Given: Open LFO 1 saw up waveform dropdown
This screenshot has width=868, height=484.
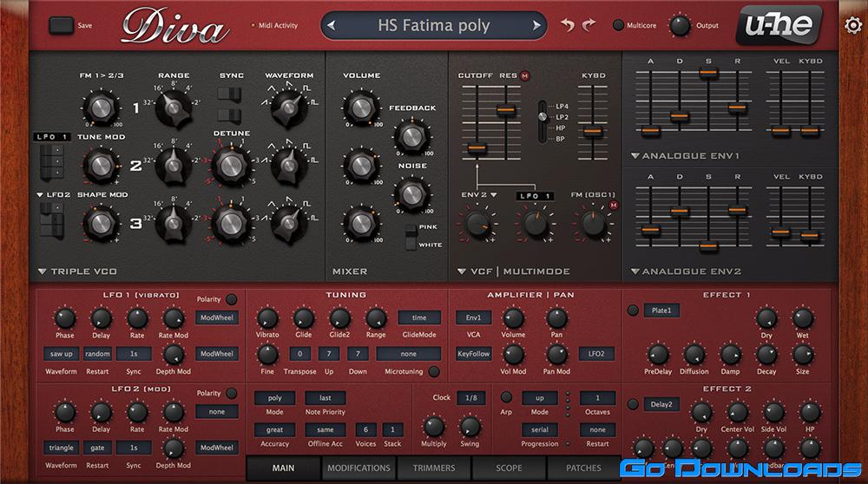Looking at the screenshot, I should coord(60,354).
